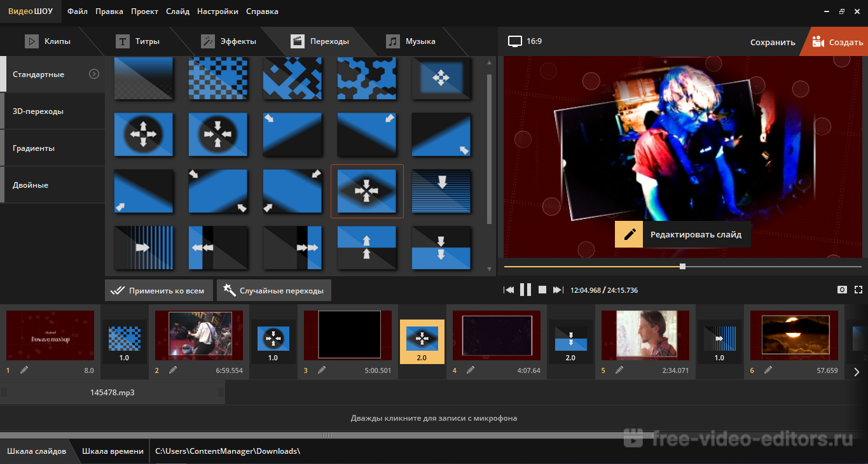Stop the preview playback
The width and height of the screenshot is (868, 464).
(542, 290)
